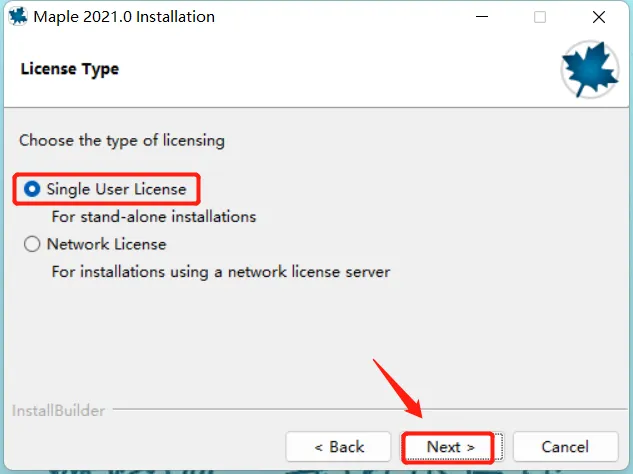This screenshot has width=633, height=474.
Task: Click the disabled maximize window button
Action: pos(540,17)
